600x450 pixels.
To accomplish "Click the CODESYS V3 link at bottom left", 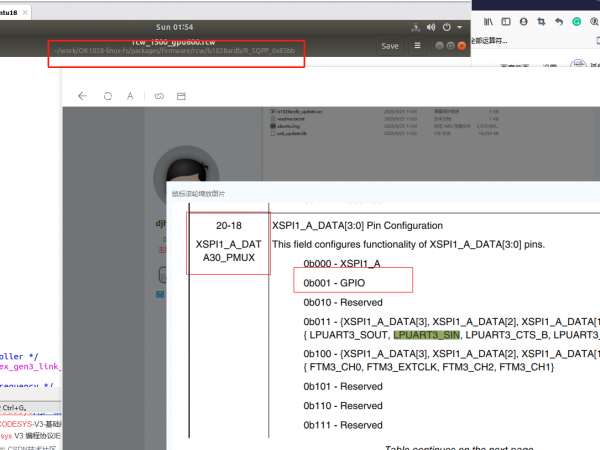I will [28, 422].
